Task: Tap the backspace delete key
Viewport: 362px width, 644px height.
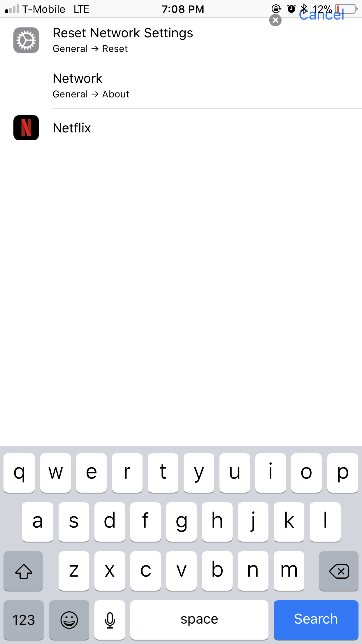Action: pyautogui.click(x=339, y=571)
